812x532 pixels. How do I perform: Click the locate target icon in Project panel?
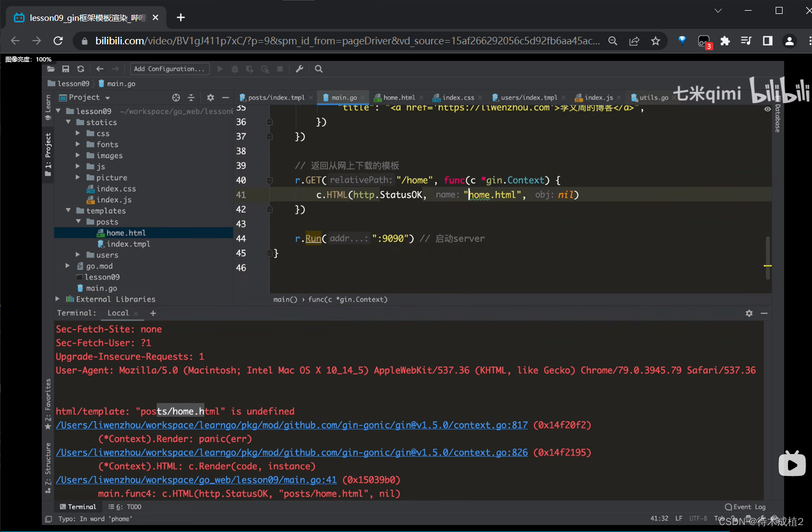[176, 98]
